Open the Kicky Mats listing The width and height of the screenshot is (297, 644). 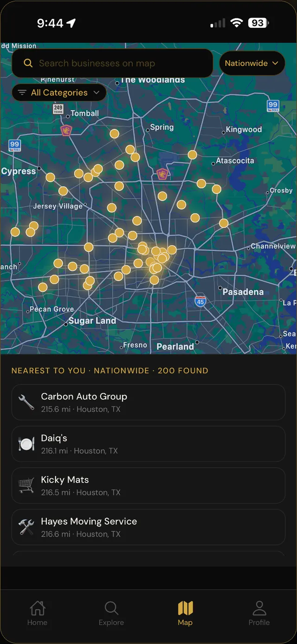point(148,485)
